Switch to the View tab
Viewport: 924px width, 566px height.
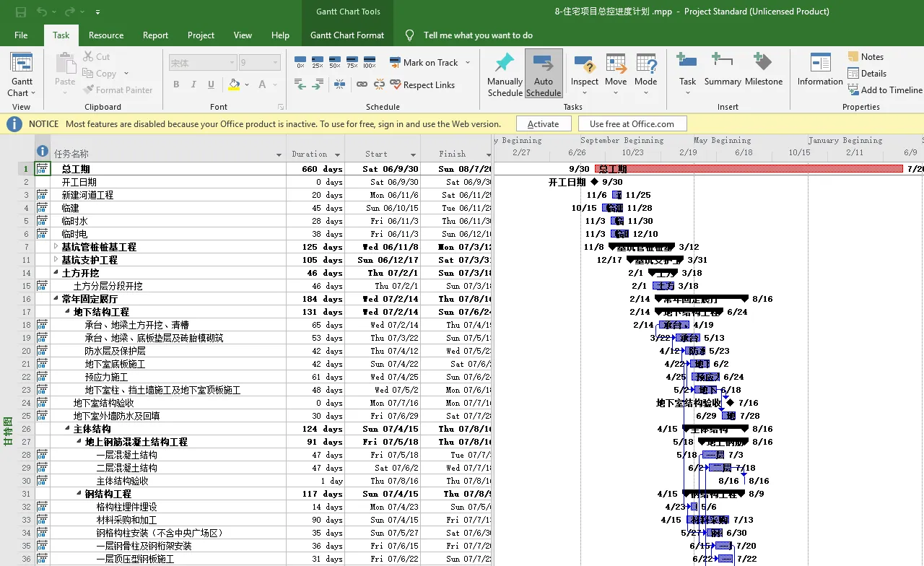pyautogui.click(x=243, y=35)
